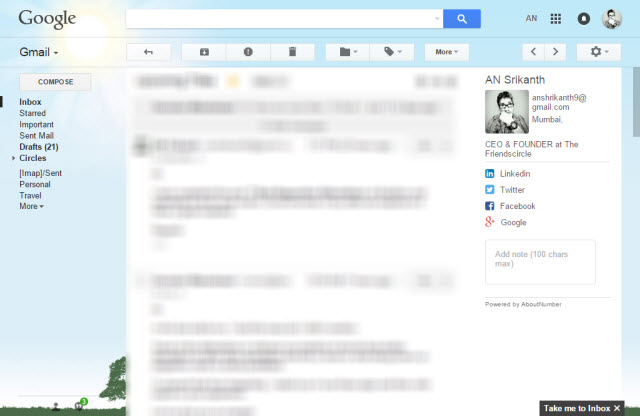Click the AN Srikanth contact name
The image size is (640, 416).
pos(515,80)
